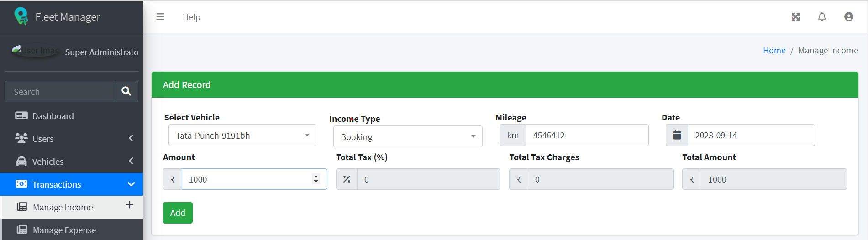Screen dimensions: 868x240
Task: Open Dashboard from the sidebar
Action: click(53, 116)
